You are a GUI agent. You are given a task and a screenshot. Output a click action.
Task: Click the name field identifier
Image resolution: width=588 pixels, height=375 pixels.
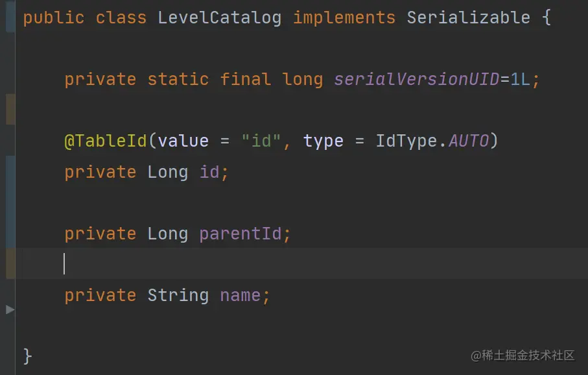(240, 295)
